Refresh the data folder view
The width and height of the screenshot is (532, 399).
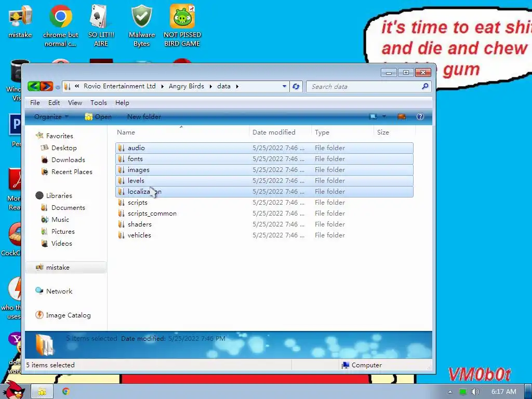(296, 87)
